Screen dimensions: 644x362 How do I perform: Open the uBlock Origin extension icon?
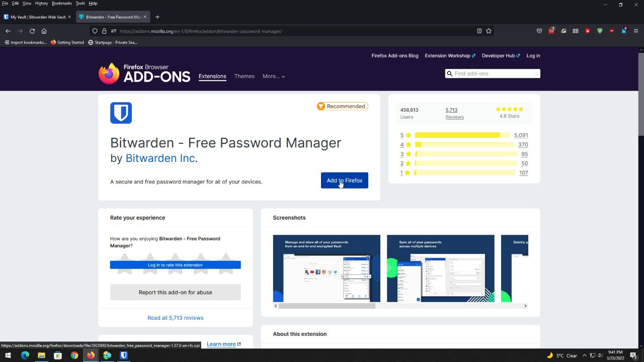(x=612, y=31)
